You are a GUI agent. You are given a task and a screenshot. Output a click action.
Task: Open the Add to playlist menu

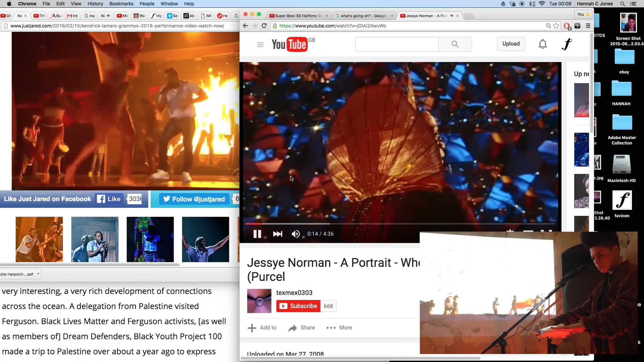(x=262, y=328)
